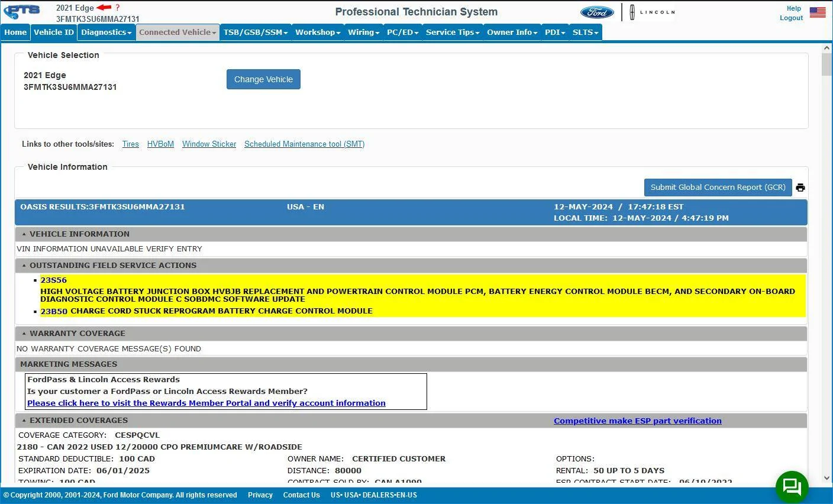This screenshot has width=833, height=504.
Task: Open the Diagnostics dropdown menu
Action: coord(106,33)
